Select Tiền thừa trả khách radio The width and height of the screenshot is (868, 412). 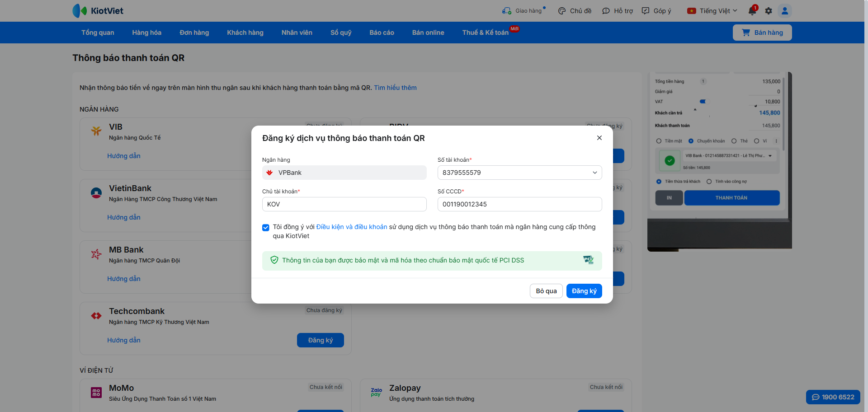[x=659, y=182]
